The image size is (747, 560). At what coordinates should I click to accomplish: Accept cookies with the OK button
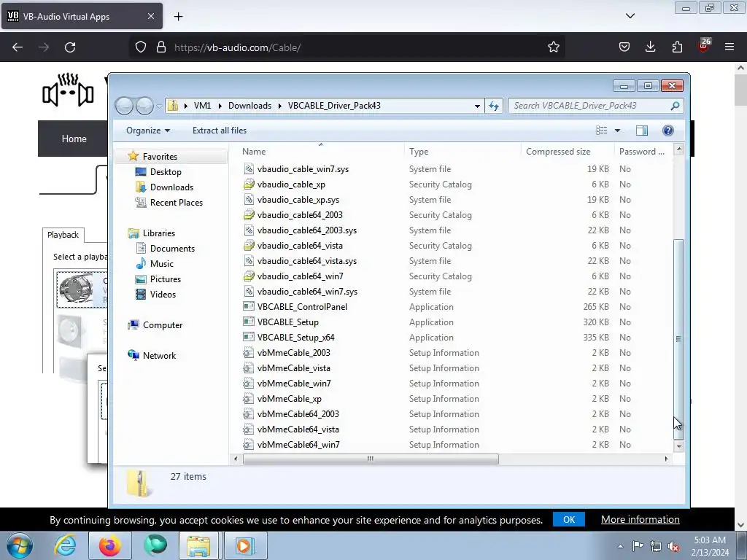pos(569,519)
